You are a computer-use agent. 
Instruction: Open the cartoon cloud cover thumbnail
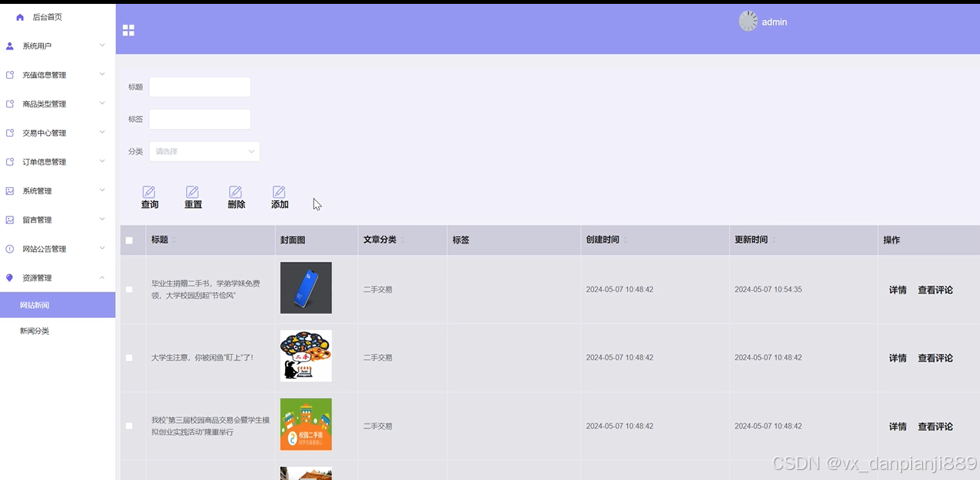[306, 356]
